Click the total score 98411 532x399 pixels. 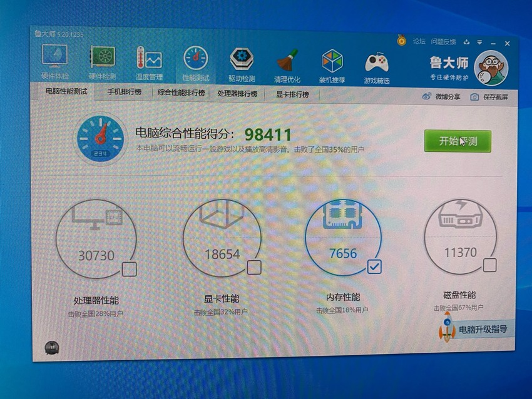(x=268, y=135)
